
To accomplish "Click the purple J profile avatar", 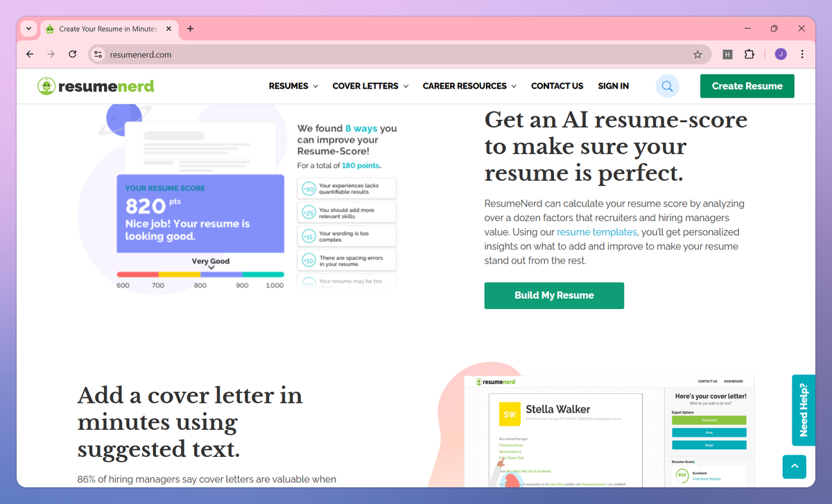I will (780, 54).
